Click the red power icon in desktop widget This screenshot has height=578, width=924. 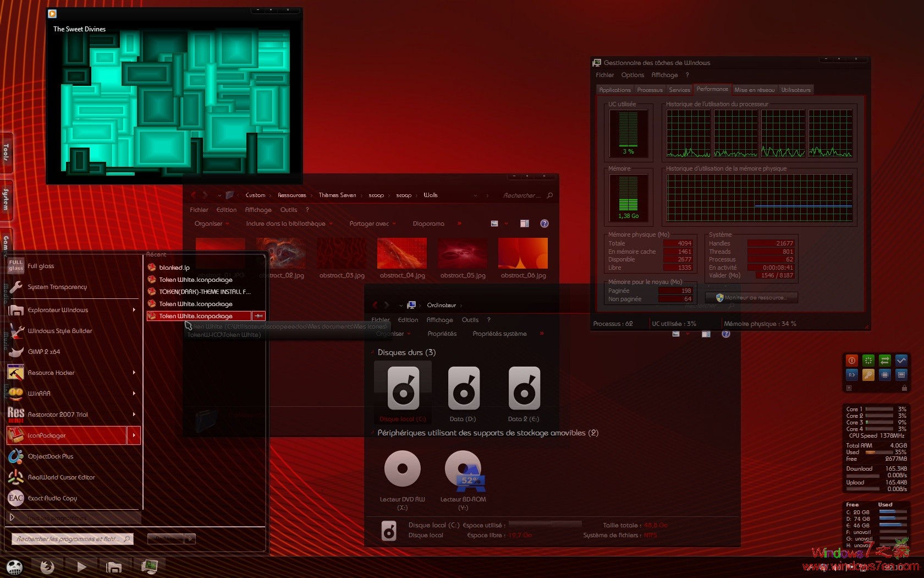pyautogui.click(x=851, y=361)
